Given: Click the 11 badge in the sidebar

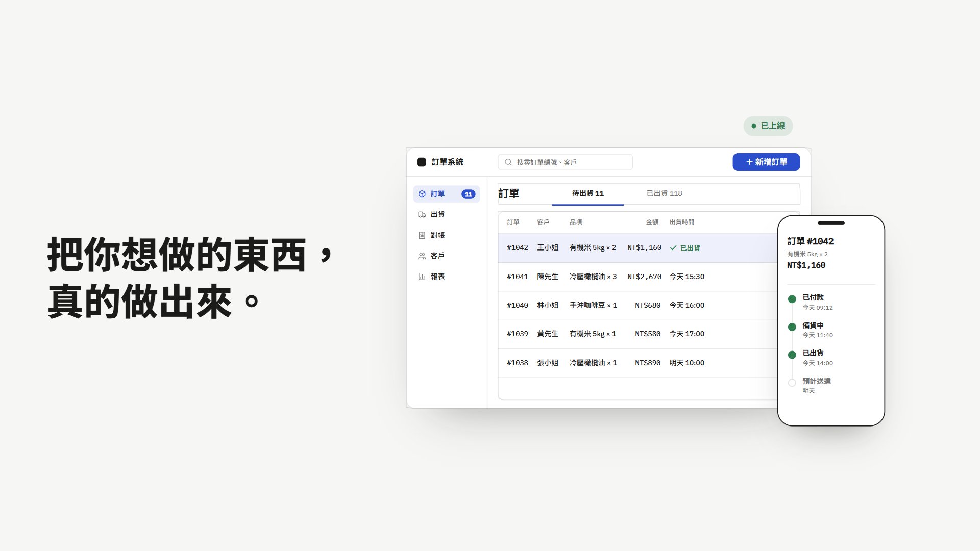Looking at the screenshot, I should (x=468, y=194).
